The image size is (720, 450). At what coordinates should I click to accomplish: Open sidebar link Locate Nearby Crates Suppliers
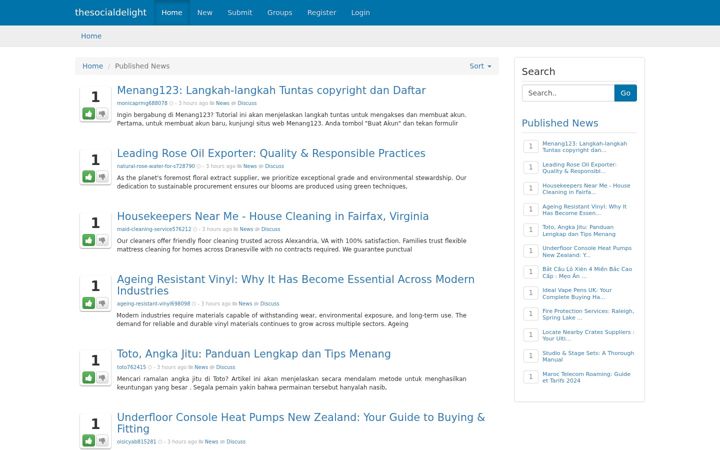point(588,335)
